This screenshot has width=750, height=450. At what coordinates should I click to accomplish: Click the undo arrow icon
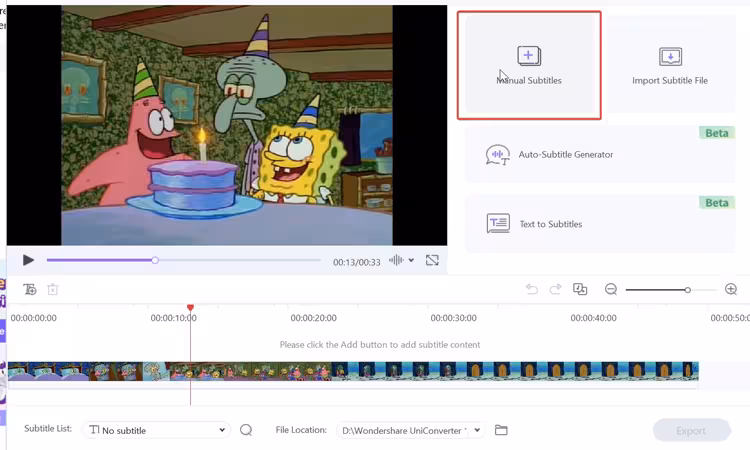click(x=532, y=289)
